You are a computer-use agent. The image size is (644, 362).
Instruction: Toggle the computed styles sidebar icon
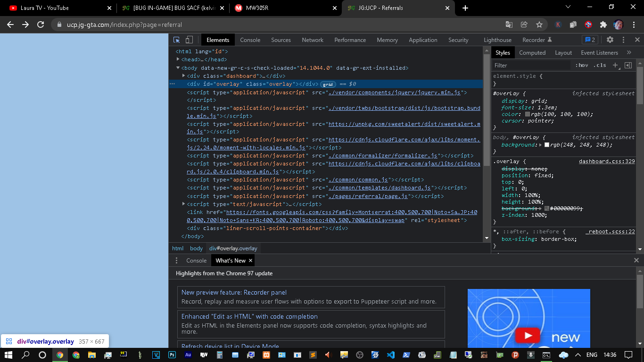(x=628, y=66)
